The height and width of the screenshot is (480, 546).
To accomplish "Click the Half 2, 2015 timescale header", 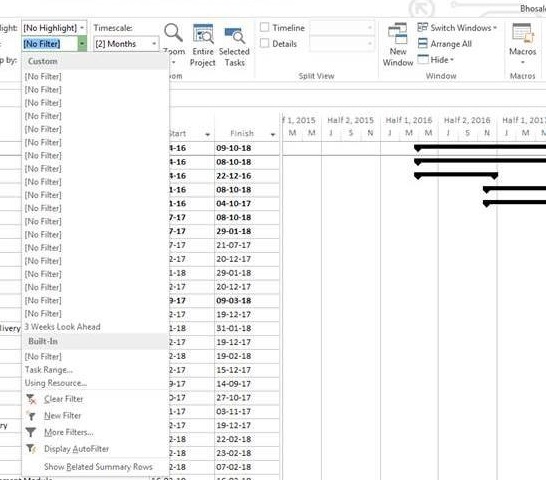I will point(350,121).
